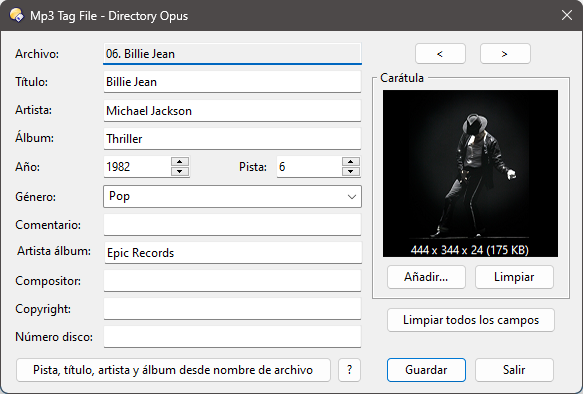Open help with the question mark button

pos(349,370)
